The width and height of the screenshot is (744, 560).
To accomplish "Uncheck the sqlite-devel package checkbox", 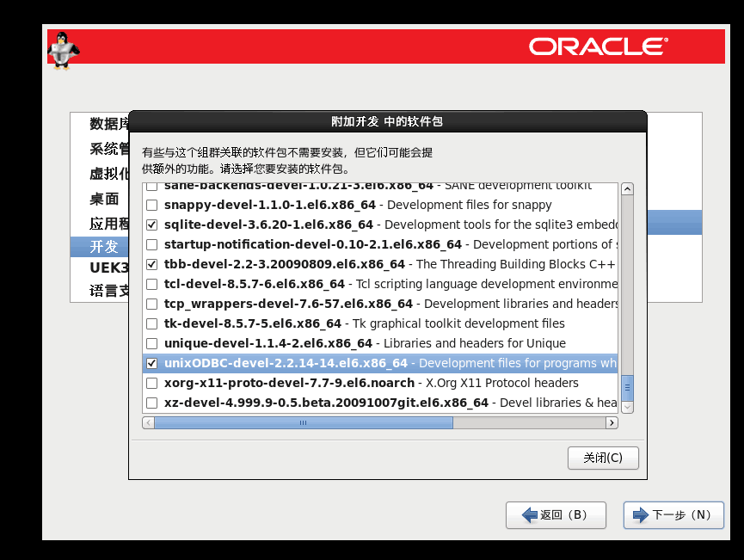I will tap(152, 225).
